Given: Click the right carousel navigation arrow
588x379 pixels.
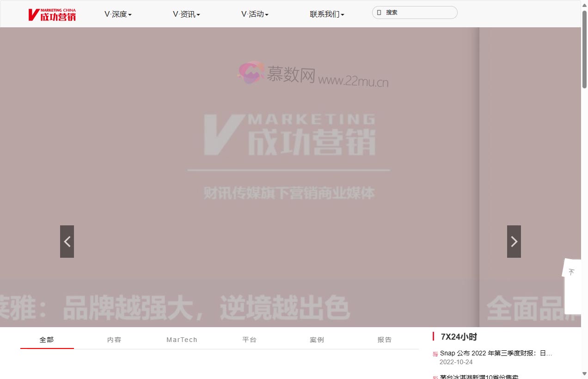Looking at the screenshot, I should [x=514, y=241].
